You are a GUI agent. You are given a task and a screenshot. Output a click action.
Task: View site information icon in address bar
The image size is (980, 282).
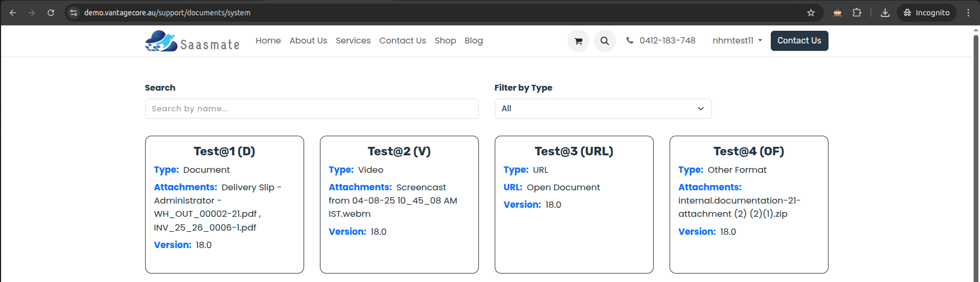[x=74, y=13]
